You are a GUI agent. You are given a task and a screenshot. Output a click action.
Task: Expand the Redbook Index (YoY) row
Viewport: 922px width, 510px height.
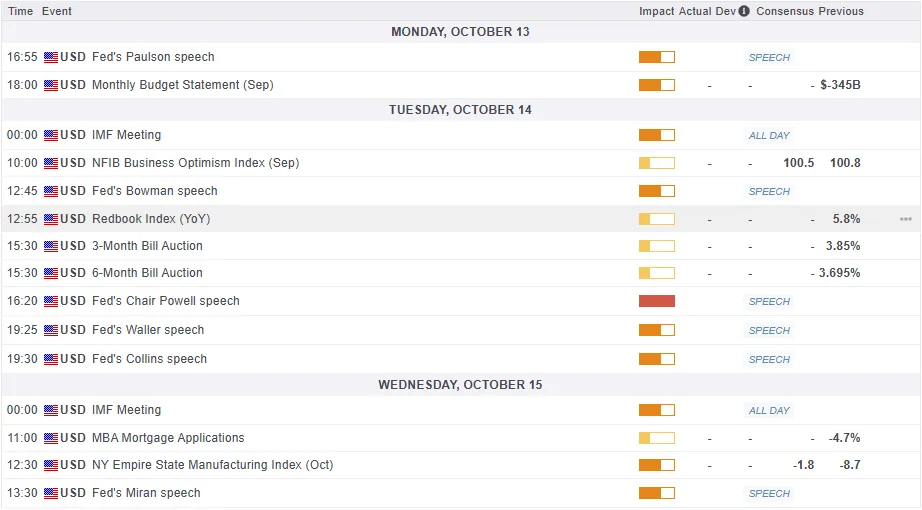point(151,219)
